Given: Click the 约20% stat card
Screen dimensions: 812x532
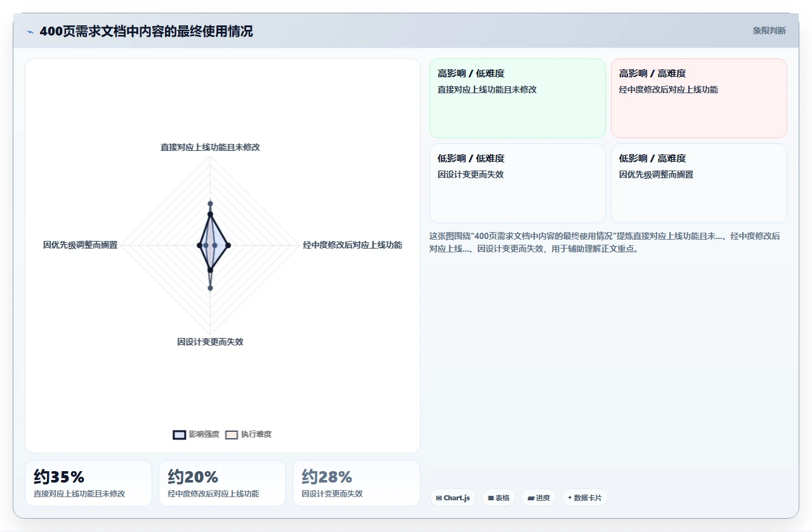Looking at the screenshot, I should (x=222, y=483).
